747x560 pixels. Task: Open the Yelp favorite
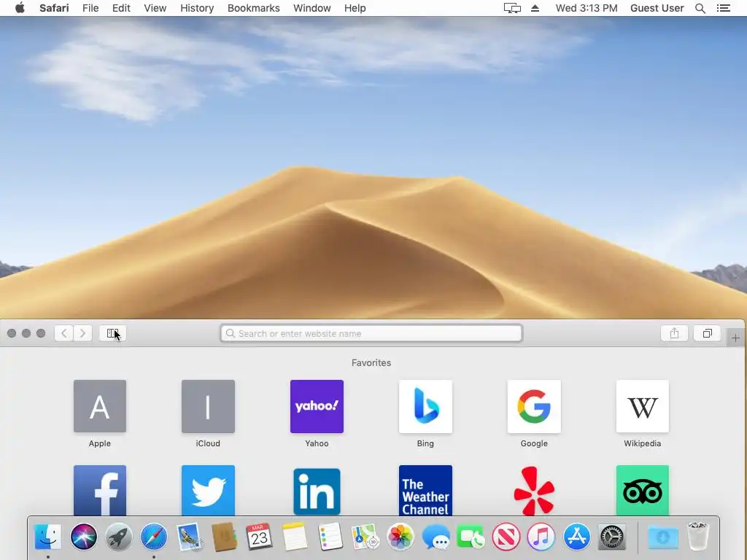534,491
